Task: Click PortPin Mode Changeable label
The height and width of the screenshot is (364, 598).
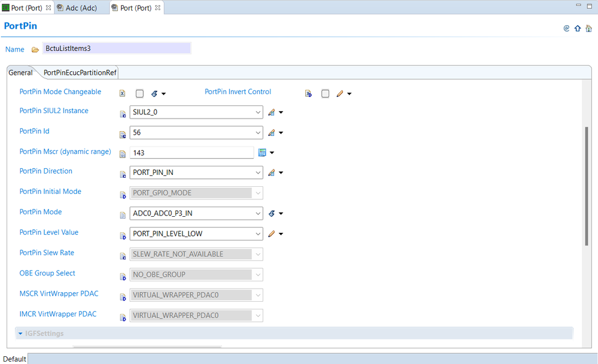Action: tap(60, 92)
